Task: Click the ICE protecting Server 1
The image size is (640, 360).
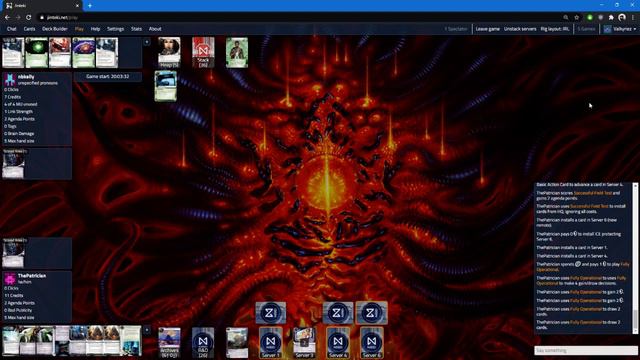Action: tap(271, 313)
